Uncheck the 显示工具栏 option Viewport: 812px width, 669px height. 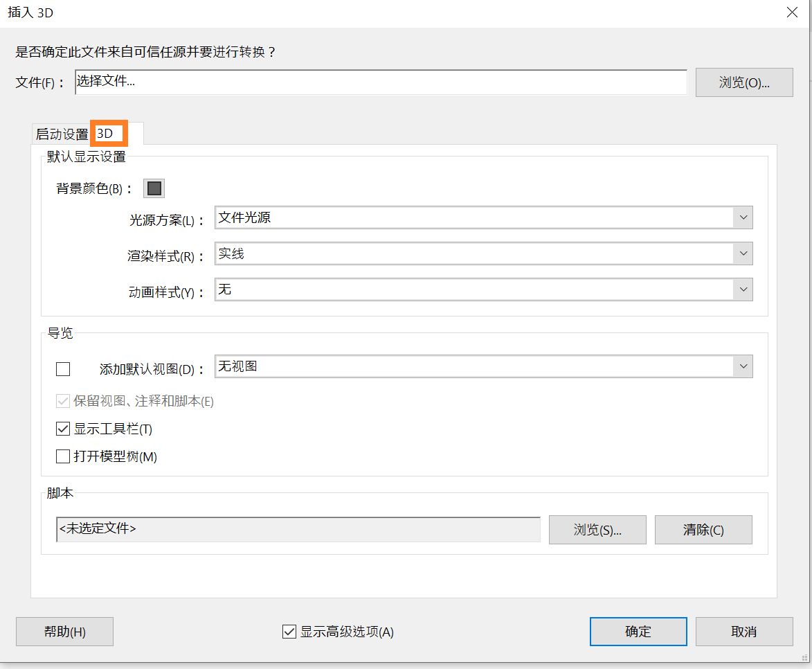point(62,428)
